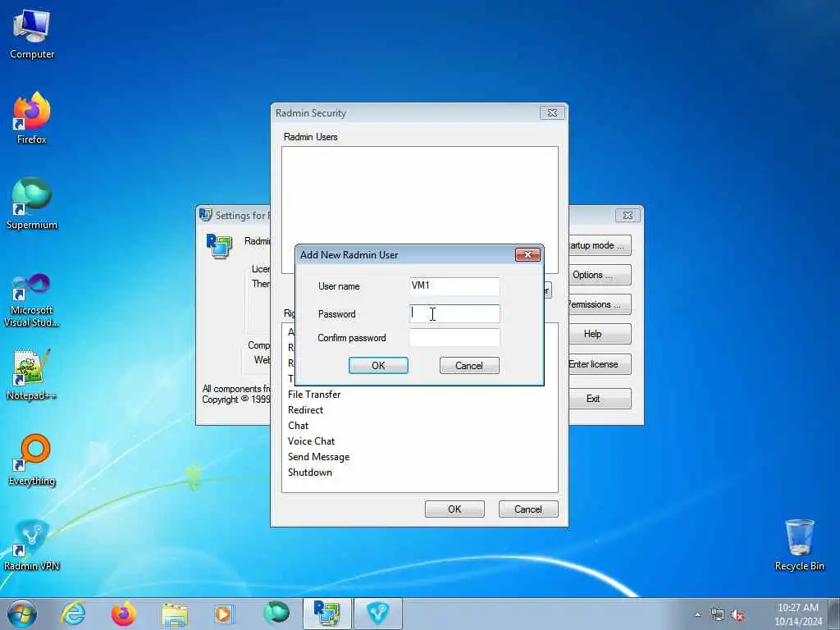Open the Windows Start menu
This screenshot has width=840, height=630.
(x=22, y=614)
